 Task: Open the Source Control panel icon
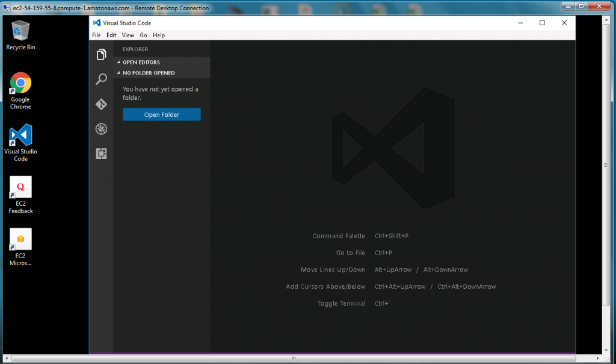tap(101, 103)
